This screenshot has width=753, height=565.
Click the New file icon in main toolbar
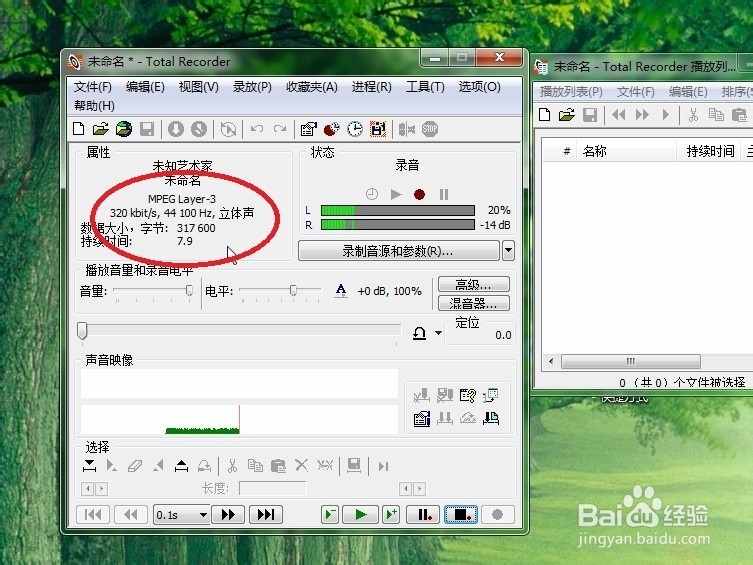[78, 129]
